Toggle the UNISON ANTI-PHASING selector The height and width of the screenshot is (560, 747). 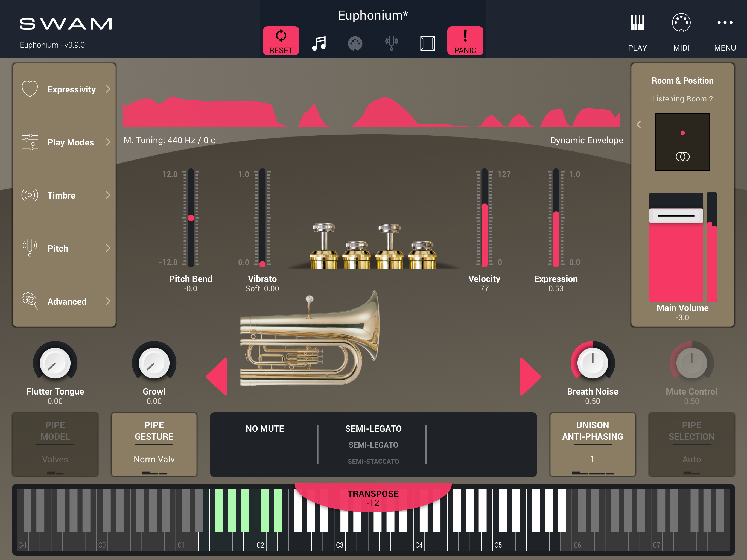click(592, 444)
